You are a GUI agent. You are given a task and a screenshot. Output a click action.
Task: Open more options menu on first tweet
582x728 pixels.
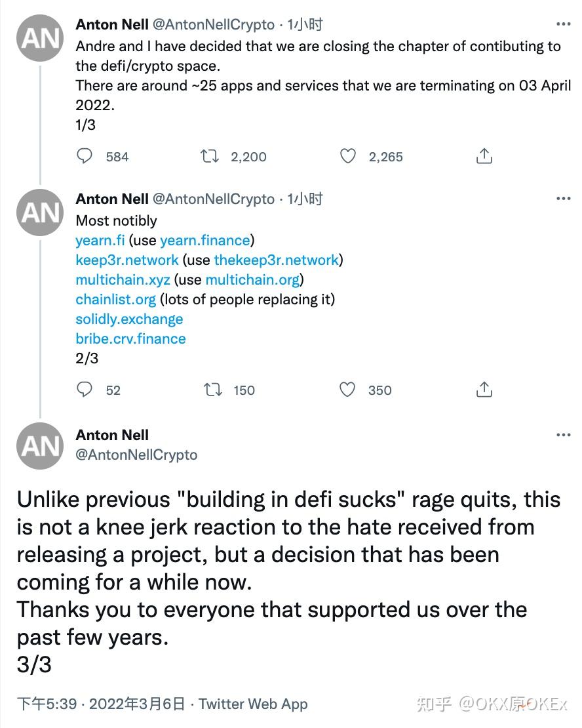pyautogui.click(x=563, y=23)
